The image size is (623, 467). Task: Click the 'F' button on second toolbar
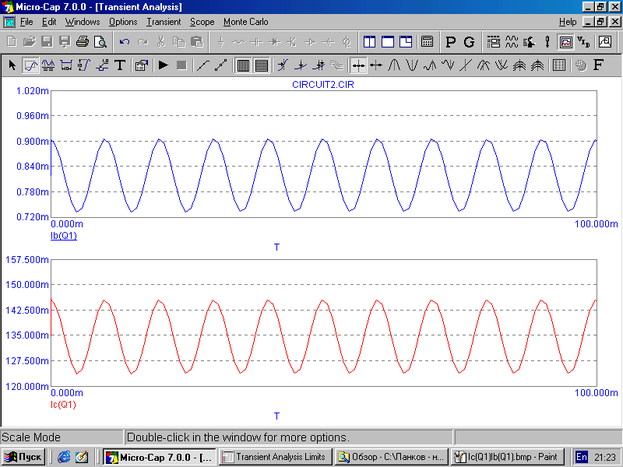point(597,66)
